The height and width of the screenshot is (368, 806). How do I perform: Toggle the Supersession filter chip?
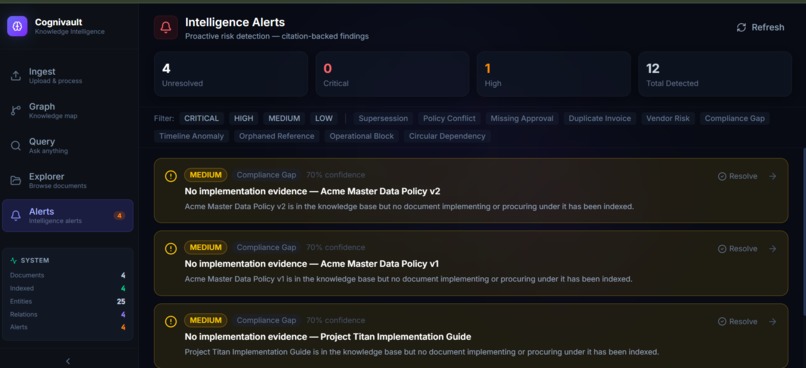(383, 118)
